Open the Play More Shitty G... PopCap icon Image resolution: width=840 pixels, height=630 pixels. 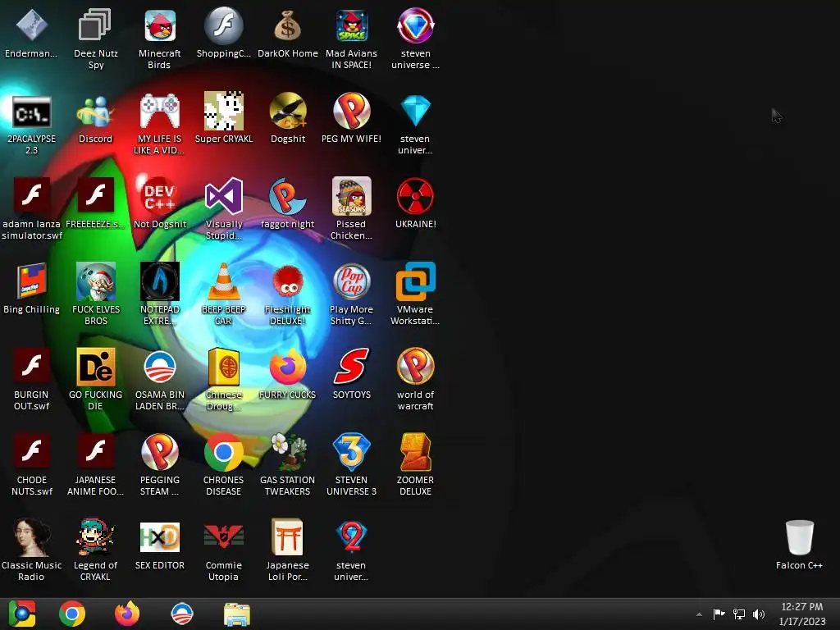coord(351,281)
